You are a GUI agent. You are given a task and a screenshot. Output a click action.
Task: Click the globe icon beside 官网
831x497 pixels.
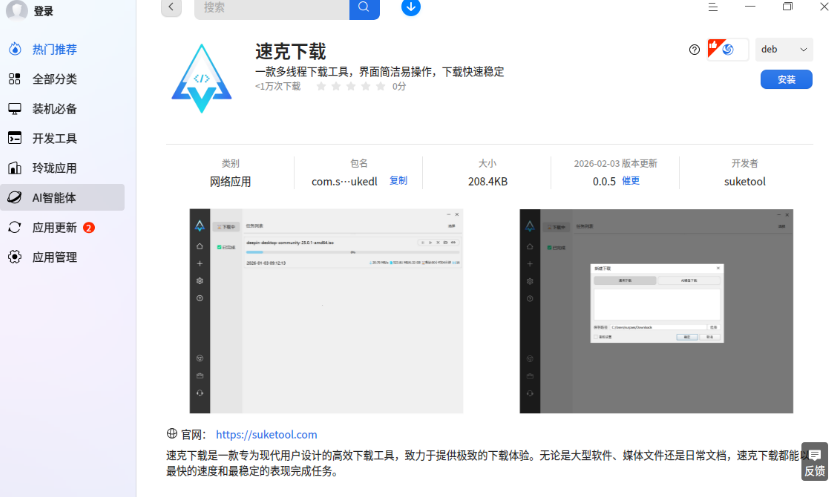click(x=172, y=433)
